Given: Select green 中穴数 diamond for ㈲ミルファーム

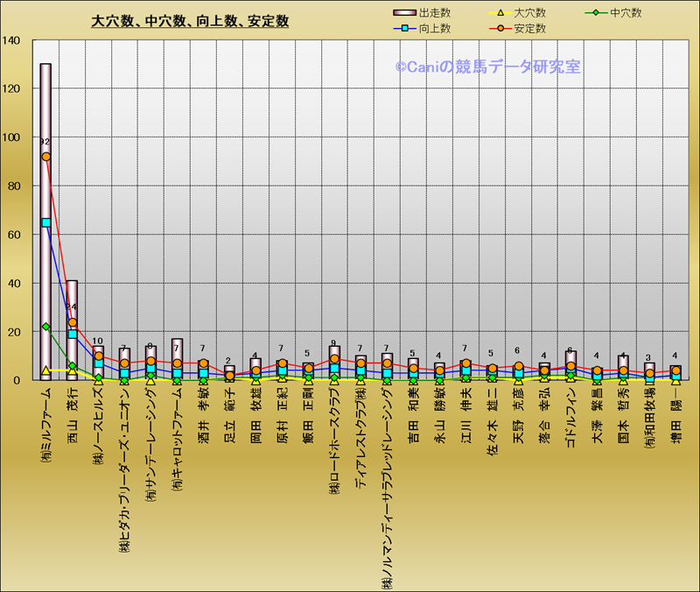Looking at the screenshot, I should pyautogui.click(x=45, y=327).
